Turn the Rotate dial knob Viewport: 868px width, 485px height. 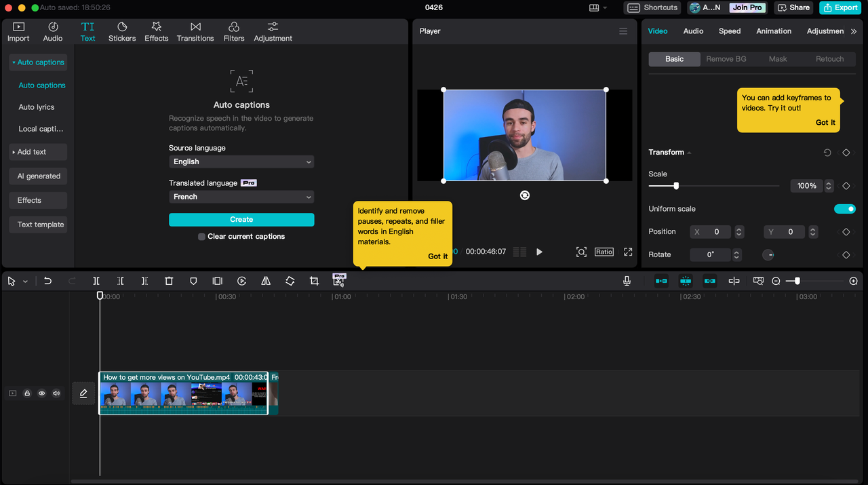pos(768,255)
